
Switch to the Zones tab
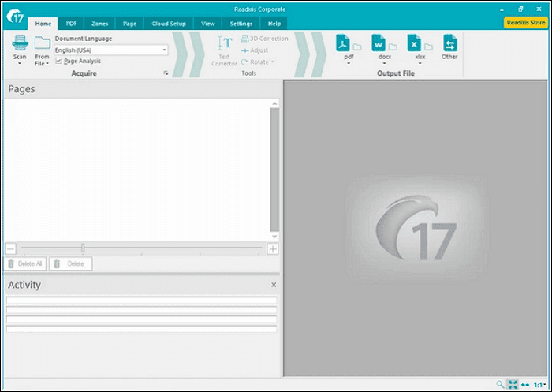pos(99,24)
